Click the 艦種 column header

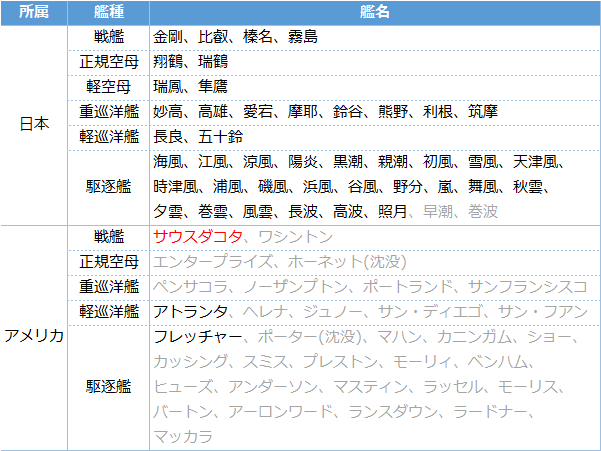click(x=109, y=13)
